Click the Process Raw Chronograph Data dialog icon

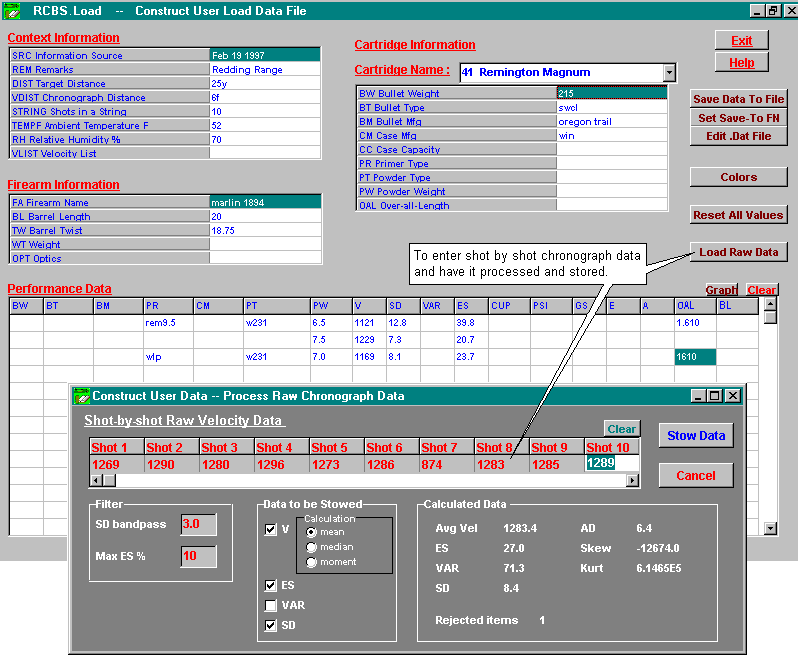[x=81, y=396]
